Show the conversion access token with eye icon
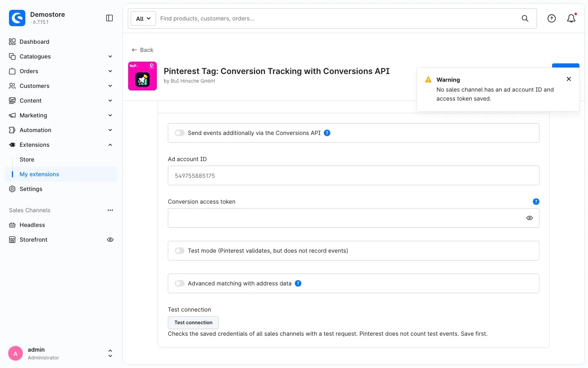Screen dimensions: 588x368 [530, 218]
